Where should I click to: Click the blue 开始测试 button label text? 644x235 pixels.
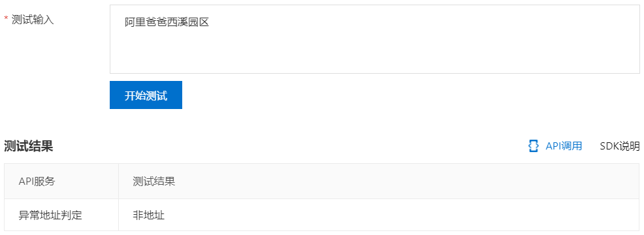click(x=146, y=95)
